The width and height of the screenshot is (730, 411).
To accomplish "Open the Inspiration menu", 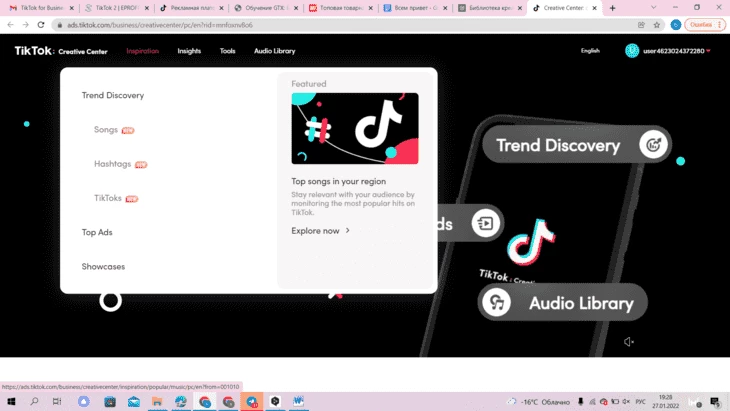I will click(142, 51).
